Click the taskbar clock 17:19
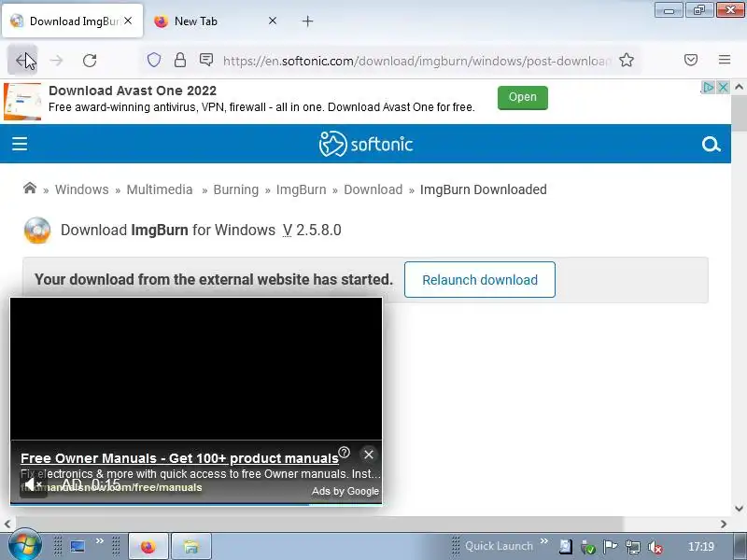Screen dimensions: 747x560 (701, 546)
